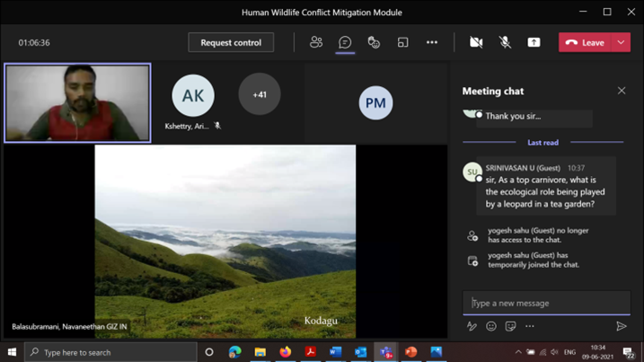Open the emoji picker
Viewport: 644px width, 362px height.
pyautogui.click(x=491, y=326)
